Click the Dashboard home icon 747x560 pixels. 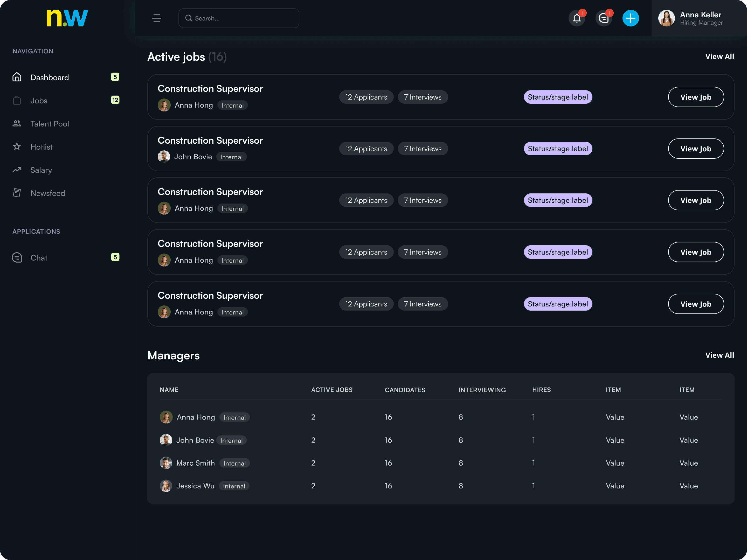tap(17, 77)
